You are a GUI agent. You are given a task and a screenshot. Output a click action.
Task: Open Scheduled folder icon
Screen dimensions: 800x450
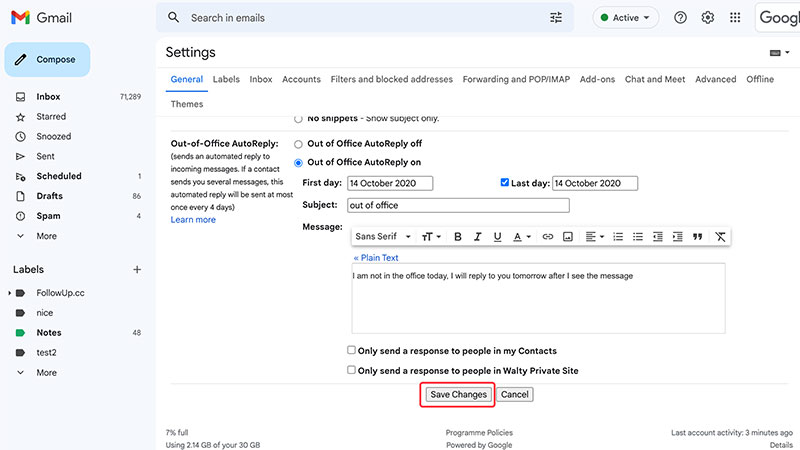coord(20,177)
